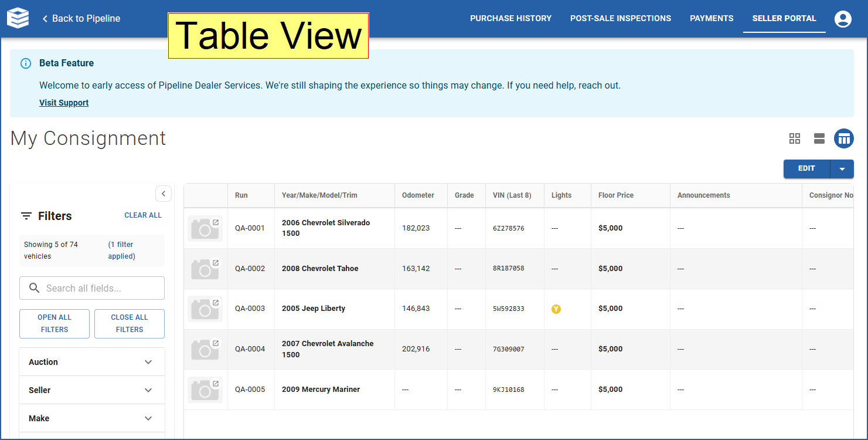Expand the Auction filter
The image size is (868, 440).
tap(92, 362)
